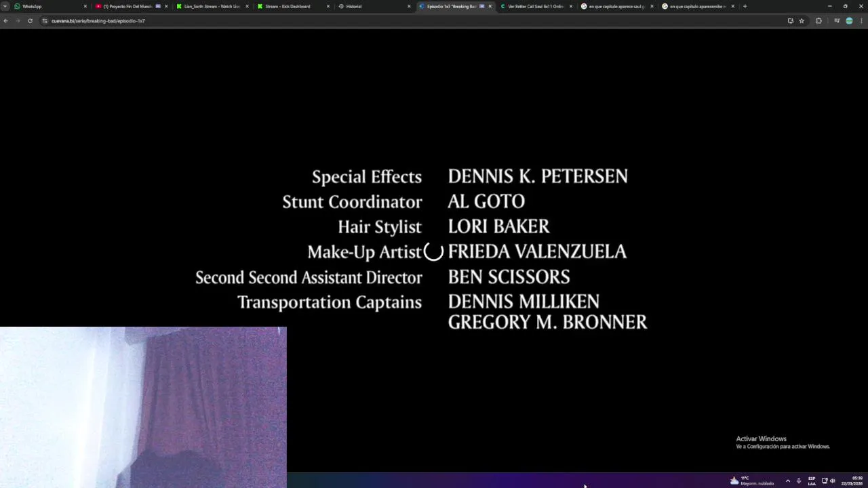Go back to the previous page

pos(5,21)
